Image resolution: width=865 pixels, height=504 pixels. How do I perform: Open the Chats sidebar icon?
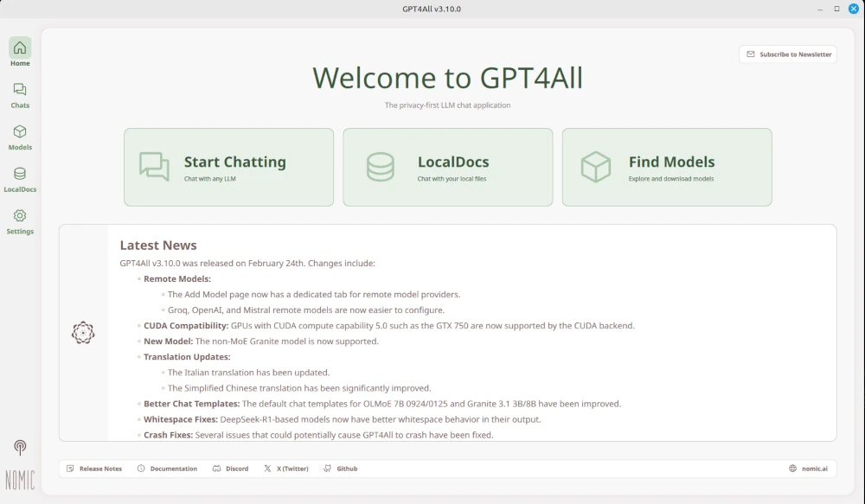coord(20,89)
